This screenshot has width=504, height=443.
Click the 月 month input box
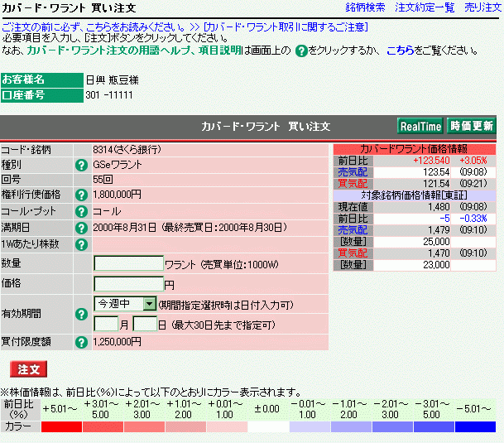pyautogui.click(x=107, y=324)
